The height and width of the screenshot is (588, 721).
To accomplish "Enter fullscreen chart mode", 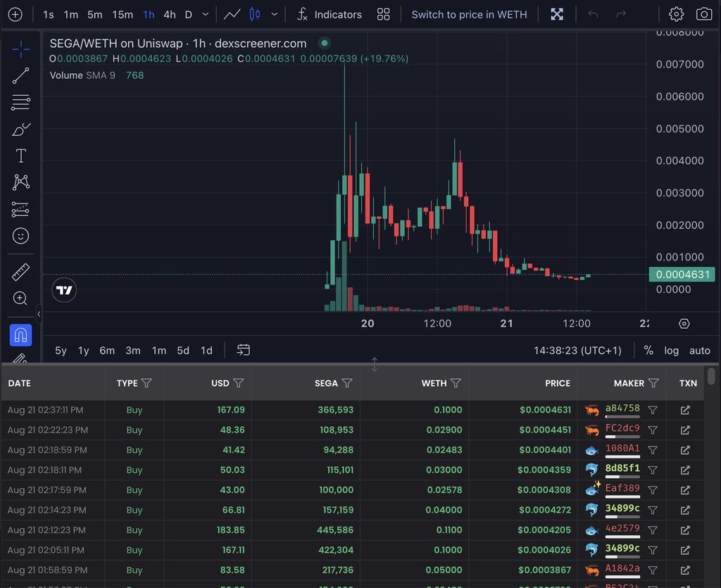I will [557, 15].
